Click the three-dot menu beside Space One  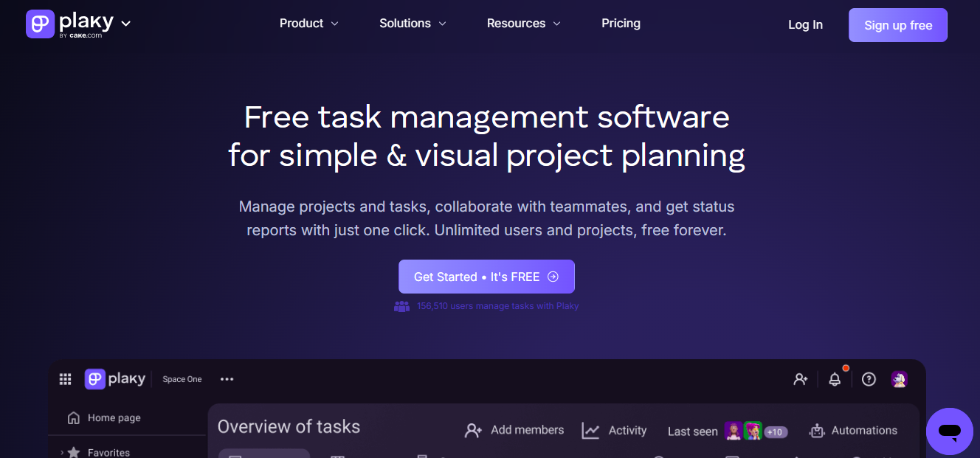click(x=227, y=379)
